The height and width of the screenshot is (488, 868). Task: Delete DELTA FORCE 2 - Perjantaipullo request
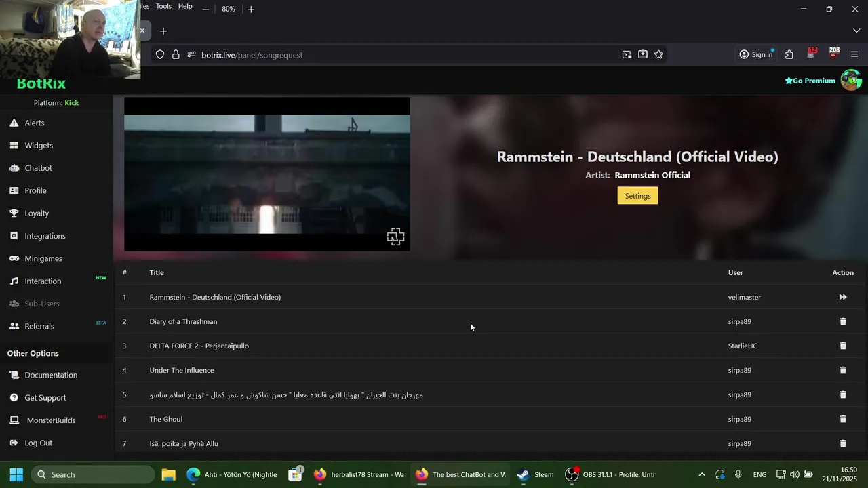pos(843,346)
